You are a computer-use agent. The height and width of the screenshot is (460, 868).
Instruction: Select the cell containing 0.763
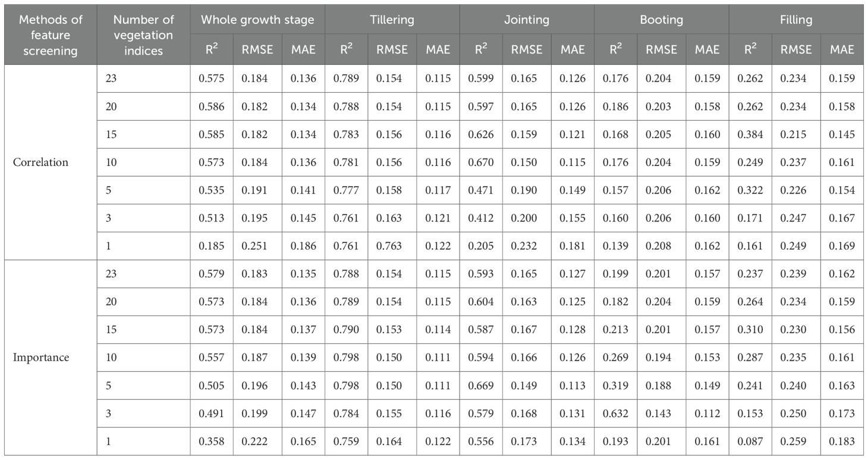coord(392,246)
